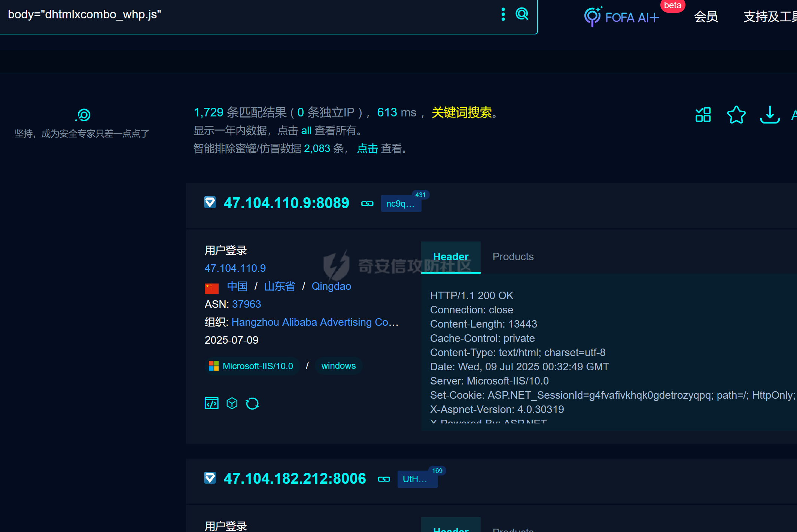
Task: Click the date 2025-07-09
Action: [x=231, y=340]
